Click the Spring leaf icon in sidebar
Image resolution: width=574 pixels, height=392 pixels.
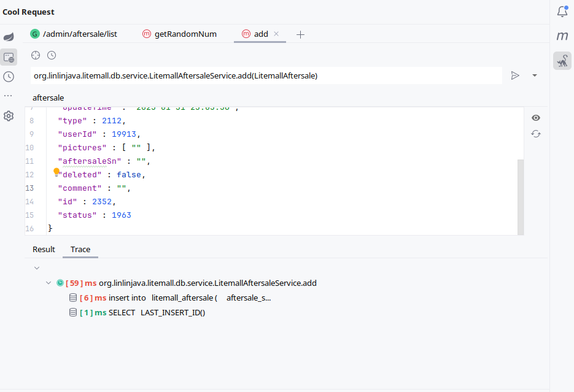(x=9, y=37)
